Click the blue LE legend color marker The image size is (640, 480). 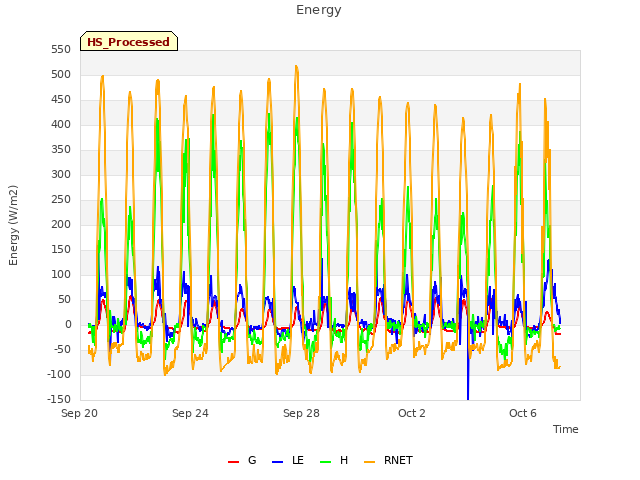pyautogui.click(x=277, y=462)
